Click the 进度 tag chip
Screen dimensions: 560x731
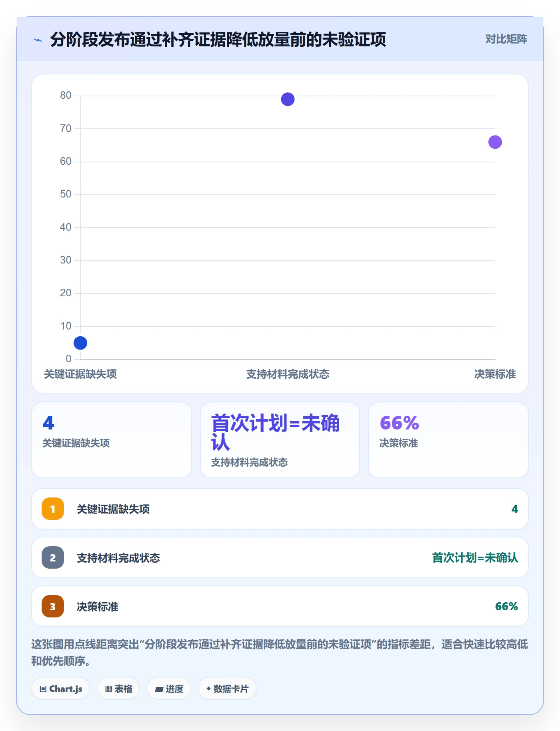pos(169,689)
